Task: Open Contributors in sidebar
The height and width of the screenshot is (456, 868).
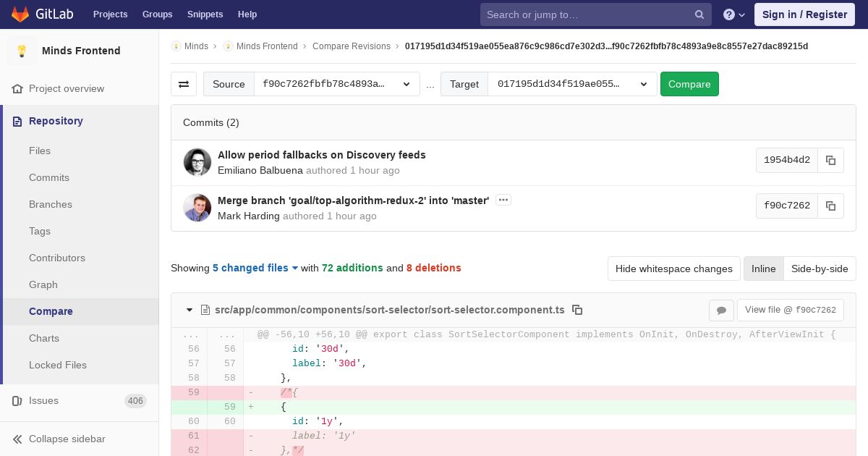Action: point(57,258)
